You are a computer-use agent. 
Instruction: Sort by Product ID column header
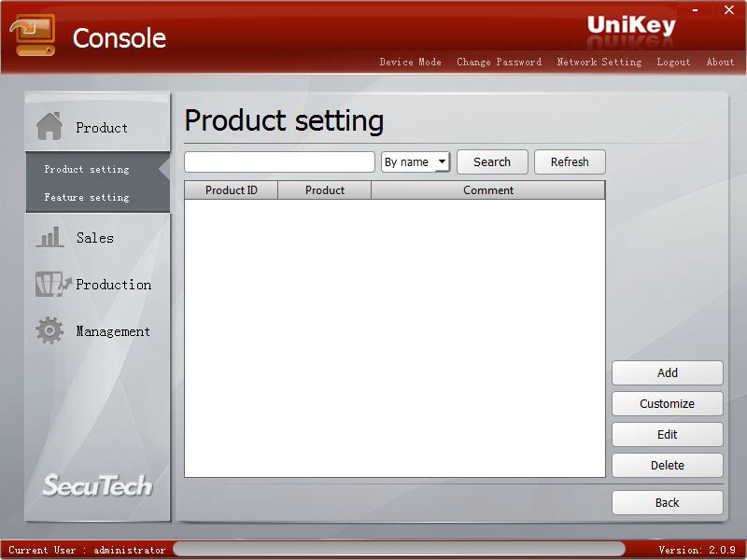coord(231,190)
